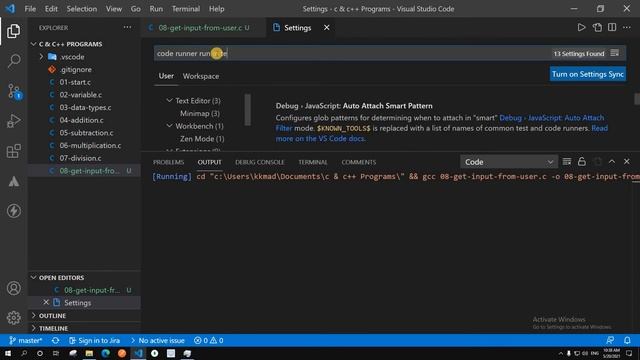This screenshot has width=640, height=360.
Task: Open editor More Actions ellipsis
Action: (x=627, y=27)
